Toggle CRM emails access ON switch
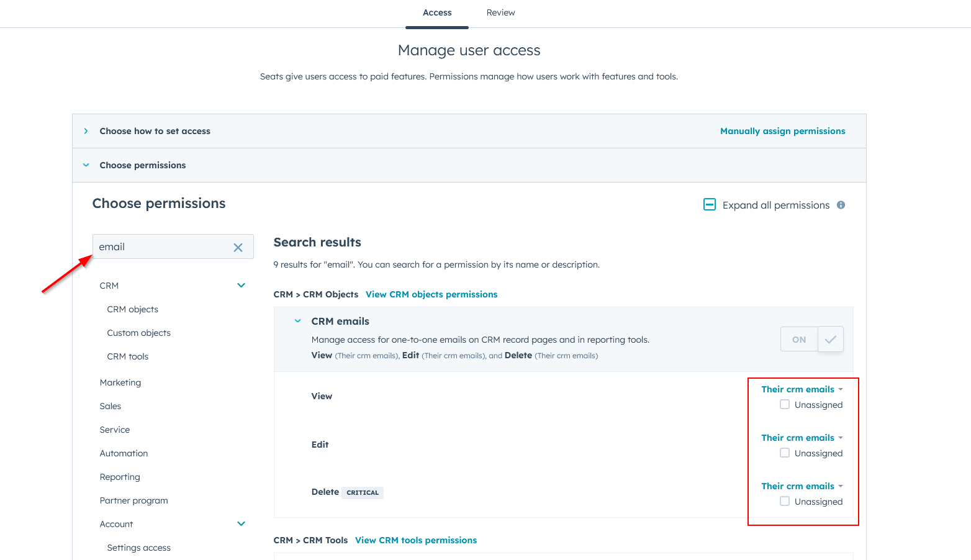This screenshot has height=560, width=971. point(799,339)
